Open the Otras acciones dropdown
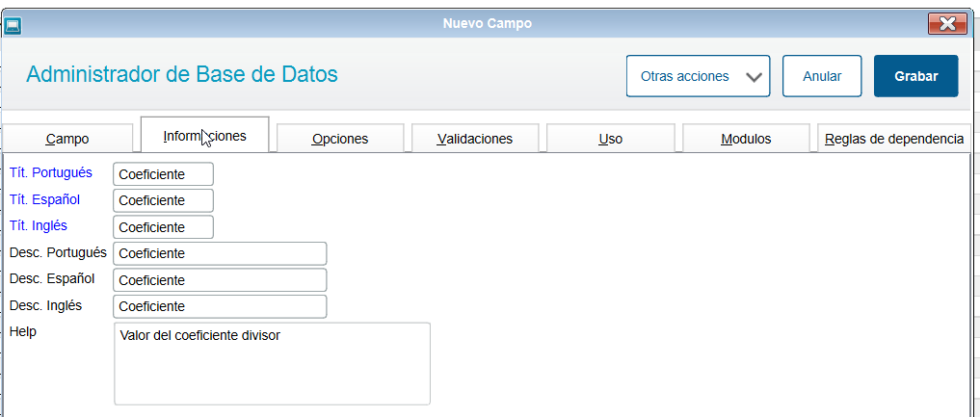Viewport: 980px width, 417px height. [x=698, y=76]
